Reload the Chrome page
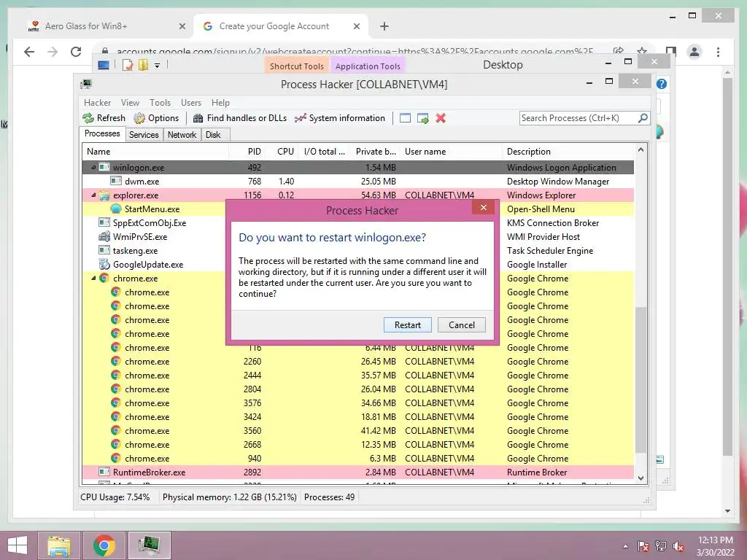Viewport: 747px width, 560px height. pos(76,52)
